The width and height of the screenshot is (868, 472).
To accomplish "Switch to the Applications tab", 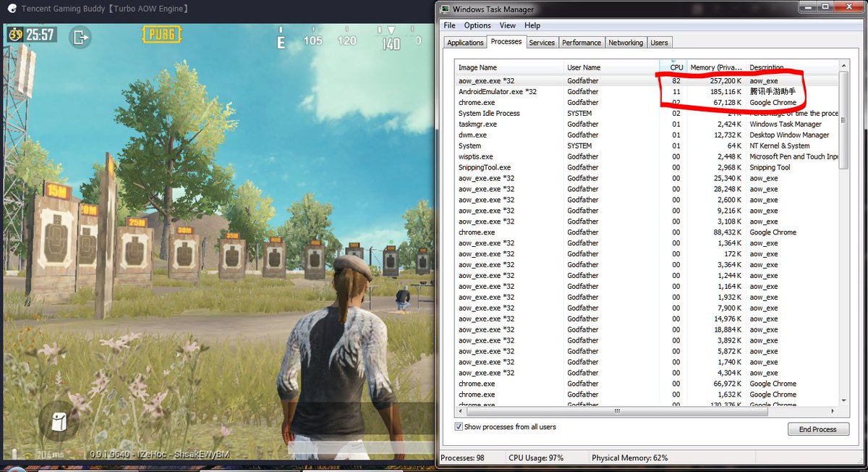I will click(465, 43).
